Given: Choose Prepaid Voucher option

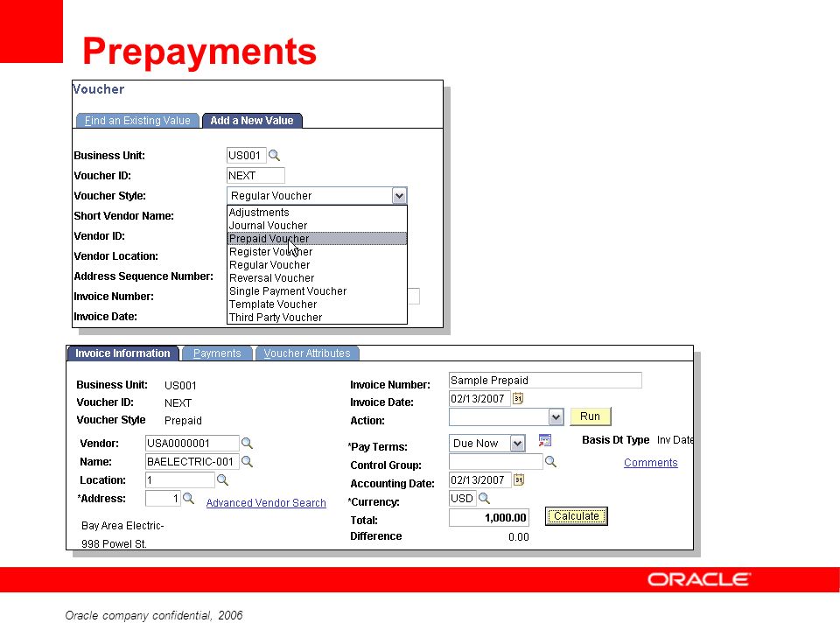Looking at the screenshot, I should coord(317,238).
